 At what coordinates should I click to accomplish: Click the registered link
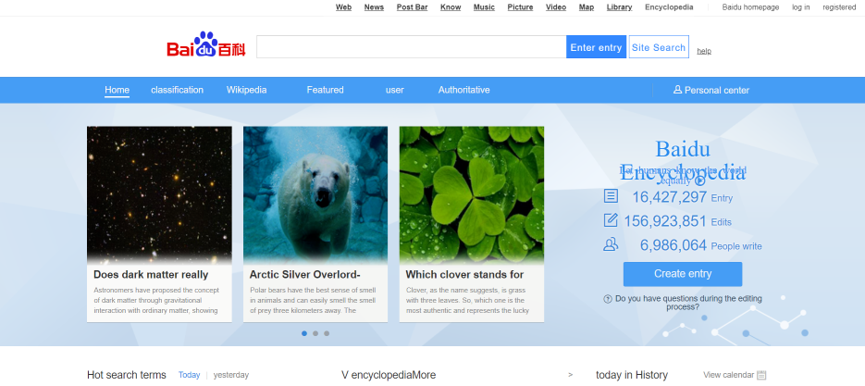coord(839,7)
